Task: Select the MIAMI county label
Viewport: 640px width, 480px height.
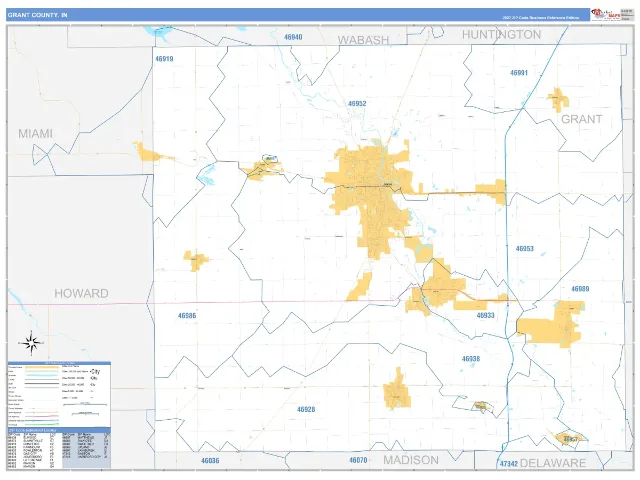Action: click(36, 133)
